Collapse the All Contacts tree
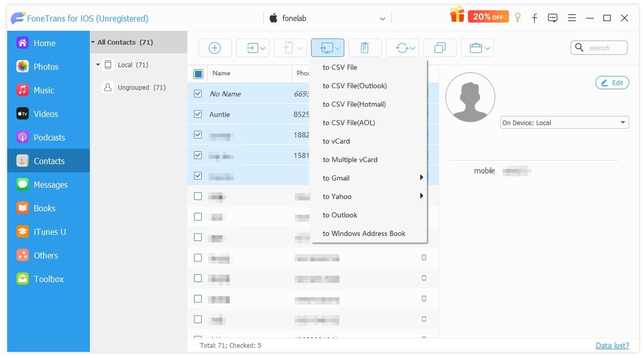 pyautogui.click(x=93, y=43)
